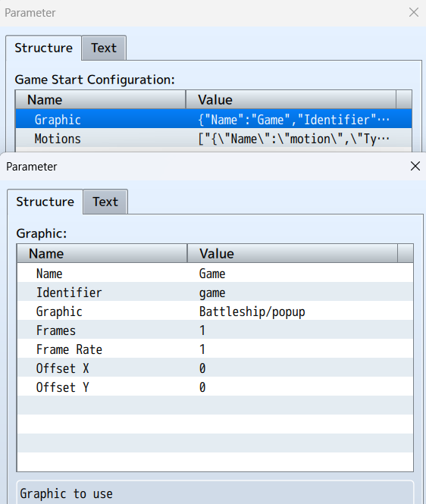Click the Frames value 1
The width and height of the screenshot is (426, 504).
[x=202, y=330]
